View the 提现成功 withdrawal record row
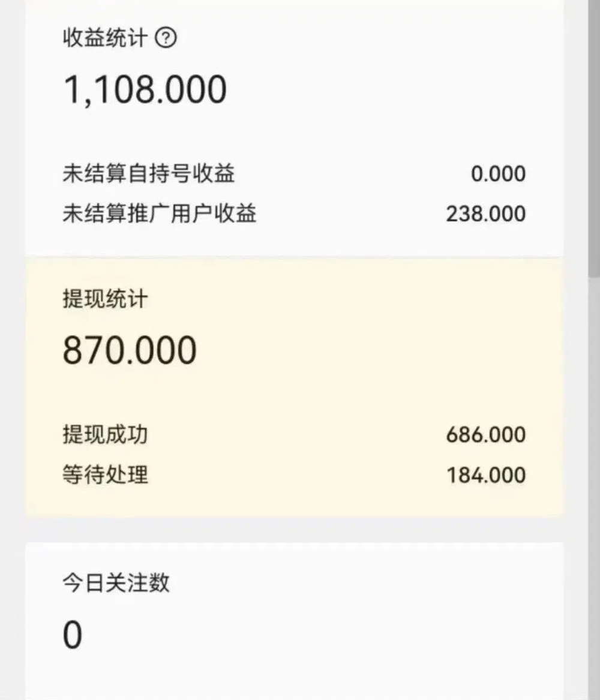Viewport: 600px width, 700px height. click(294, 434)
